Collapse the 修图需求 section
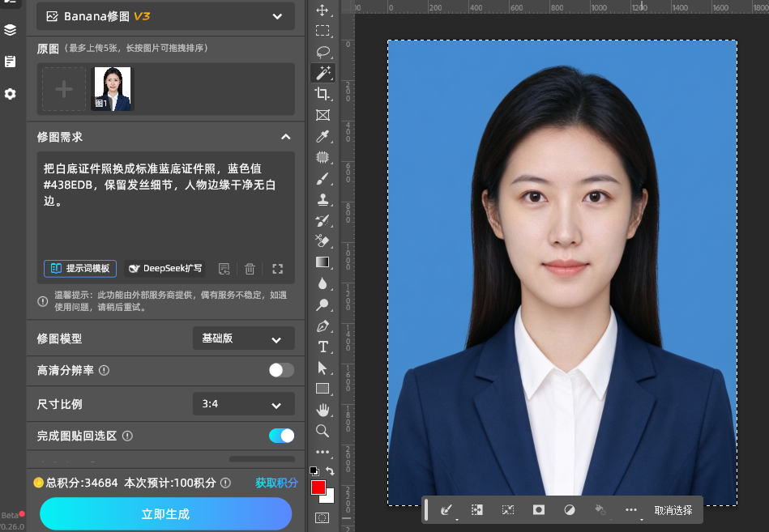The width and height of the screenshot is (769, 532). point(286,137)
